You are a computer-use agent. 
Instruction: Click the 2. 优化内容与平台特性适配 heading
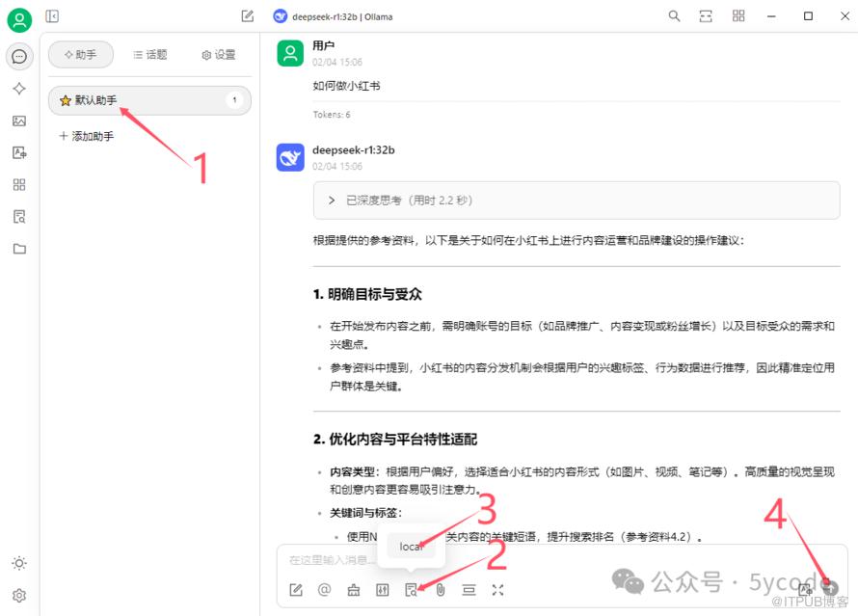tap(395, 439)
